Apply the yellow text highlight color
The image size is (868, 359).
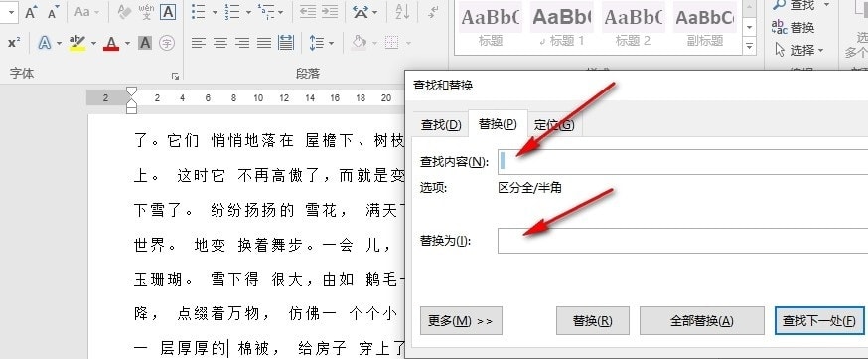tap(77, 43)
